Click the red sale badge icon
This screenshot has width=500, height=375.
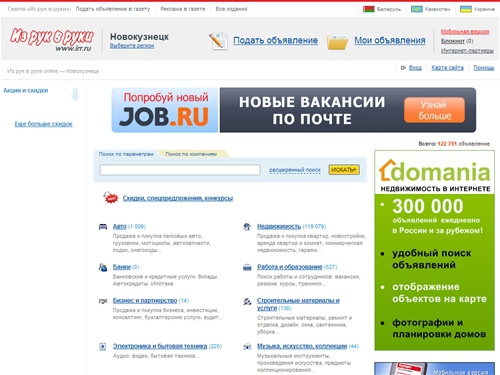pos(110,198)
